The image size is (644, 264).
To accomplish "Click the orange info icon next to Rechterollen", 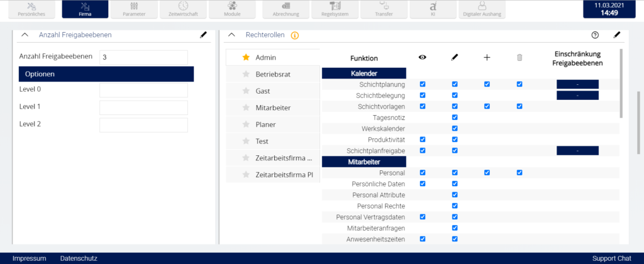I will [295, 36].
